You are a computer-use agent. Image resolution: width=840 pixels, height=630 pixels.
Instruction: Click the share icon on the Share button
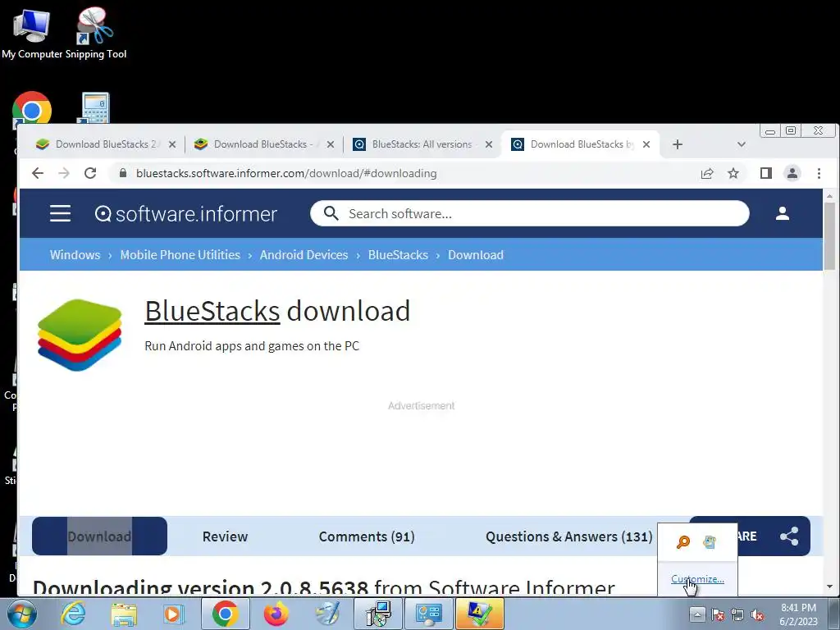click(x=789, y=536)
